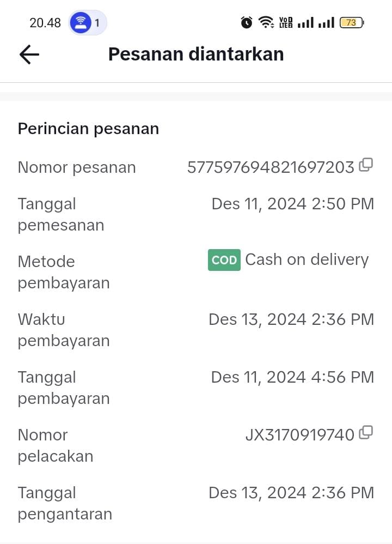Image resolution: width=392 pixels, height=544 pixels.
Task: Tap the alarm clock status icon
Action: coord(247,22)
